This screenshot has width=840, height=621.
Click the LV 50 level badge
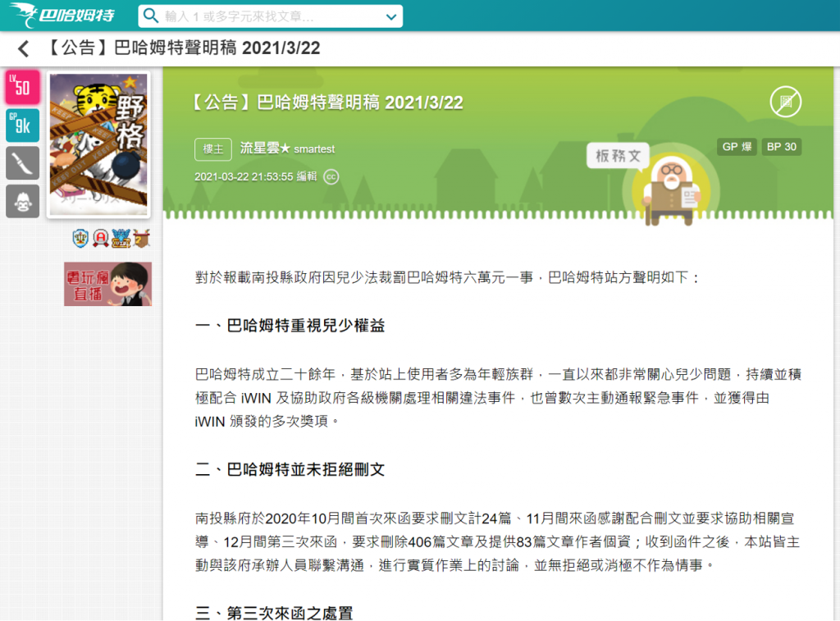(22, 87)
